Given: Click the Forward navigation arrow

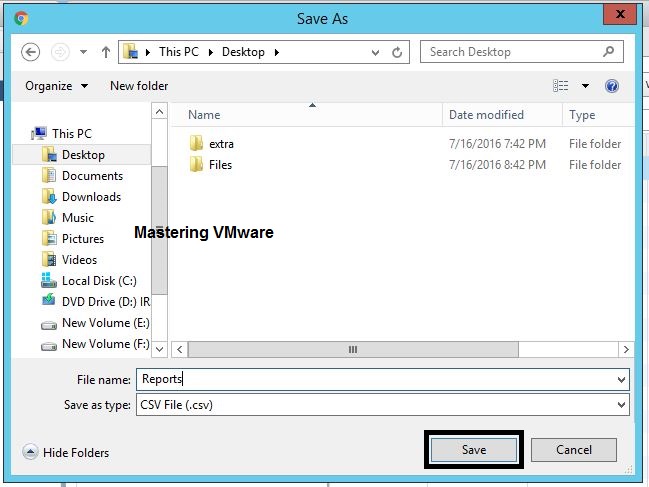Looking at the screenshot, I should 60,52.
